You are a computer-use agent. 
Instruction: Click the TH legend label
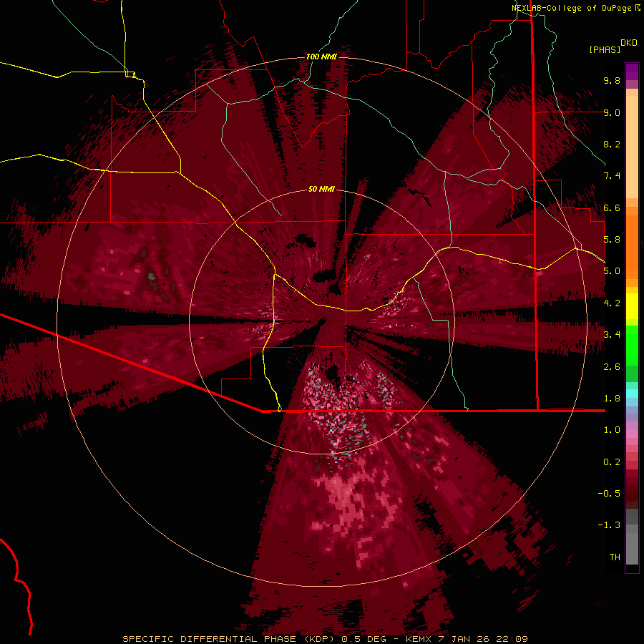tap(615, 557)
